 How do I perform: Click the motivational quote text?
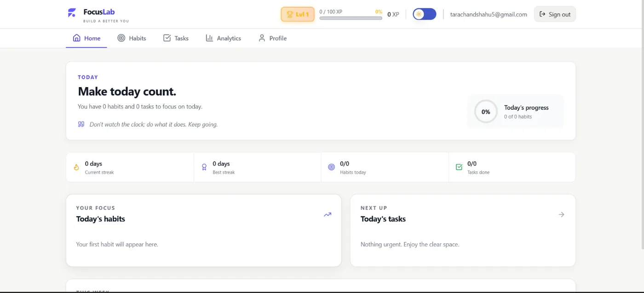click(154, 124)
